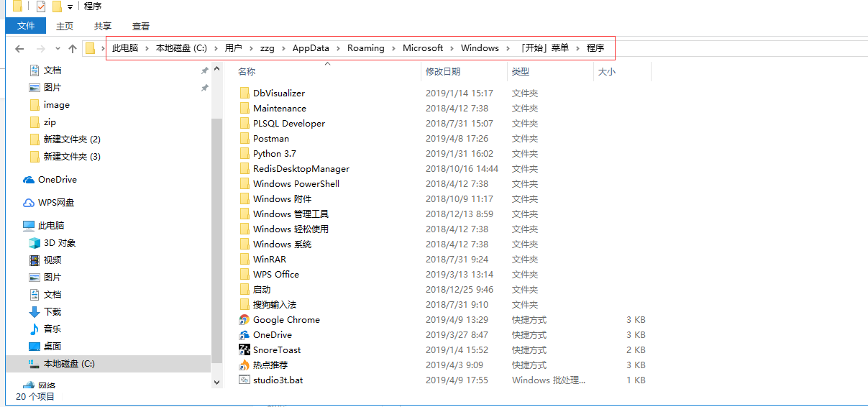Select the Windows 系统 folder name
The image size is (868, 407).
click(283, 244)
